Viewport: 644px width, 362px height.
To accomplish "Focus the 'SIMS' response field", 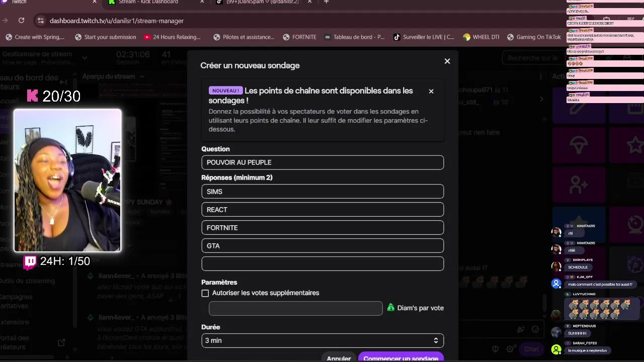I will [323, 192].
